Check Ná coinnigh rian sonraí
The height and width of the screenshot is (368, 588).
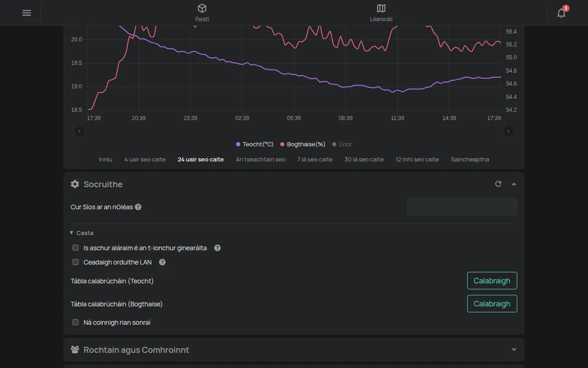click(x=76, y=322)
